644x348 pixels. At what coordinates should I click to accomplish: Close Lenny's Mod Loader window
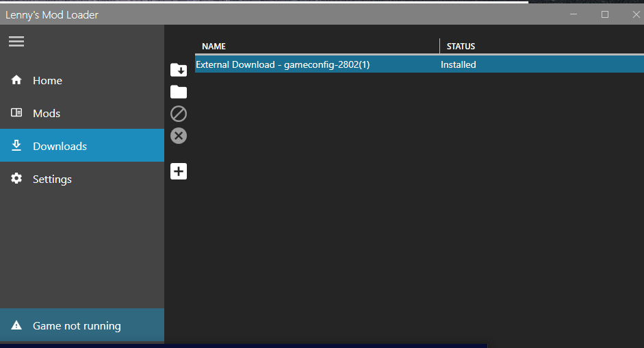[636, 14]
